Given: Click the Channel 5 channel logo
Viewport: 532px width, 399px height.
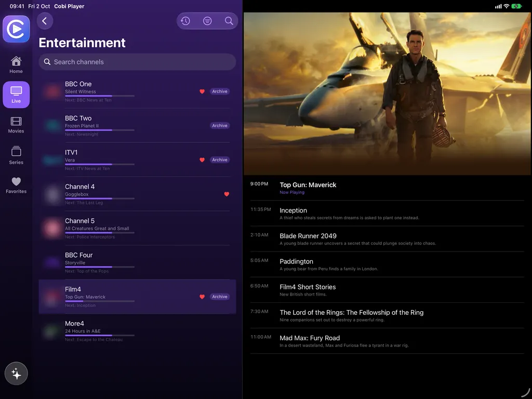Looking at the screenshot, I should [52, 229].
